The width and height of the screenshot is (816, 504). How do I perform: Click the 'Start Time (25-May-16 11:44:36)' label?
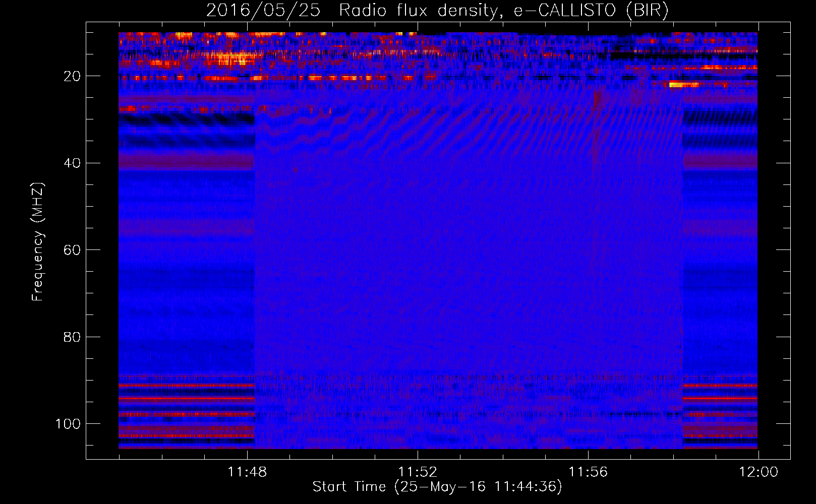(437, 487)
